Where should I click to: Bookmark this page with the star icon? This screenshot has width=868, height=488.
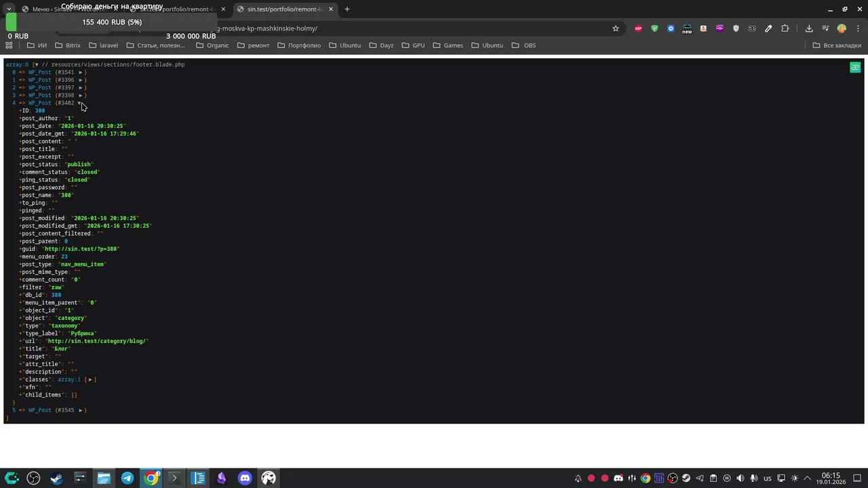pos(616,28)
